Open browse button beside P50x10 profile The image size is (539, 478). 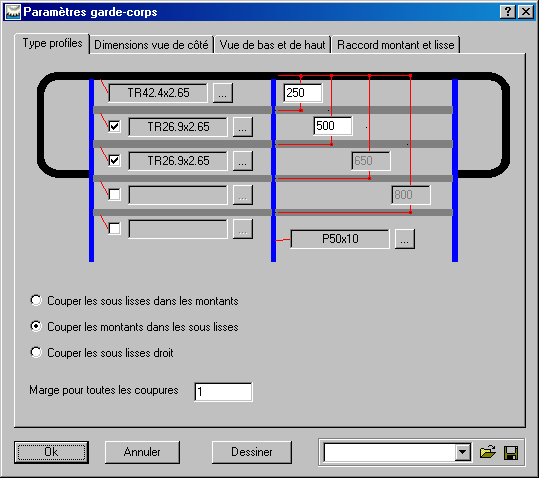click(x=405, y=239)
